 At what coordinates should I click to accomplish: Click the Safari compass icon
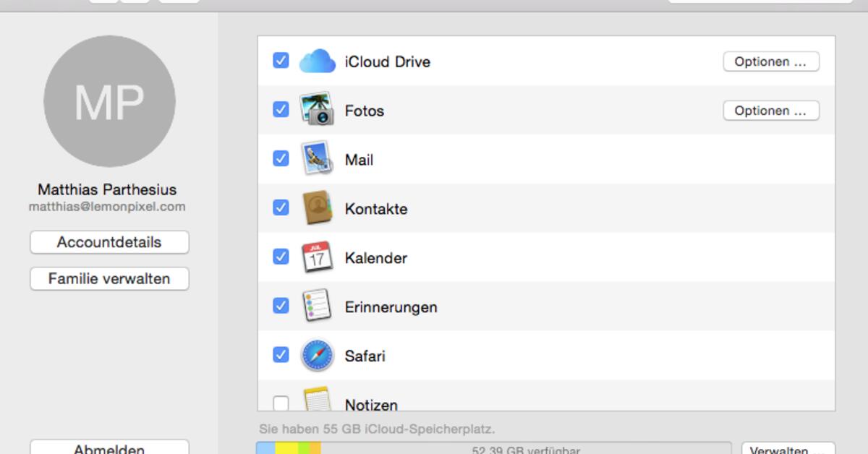[317, 356]
